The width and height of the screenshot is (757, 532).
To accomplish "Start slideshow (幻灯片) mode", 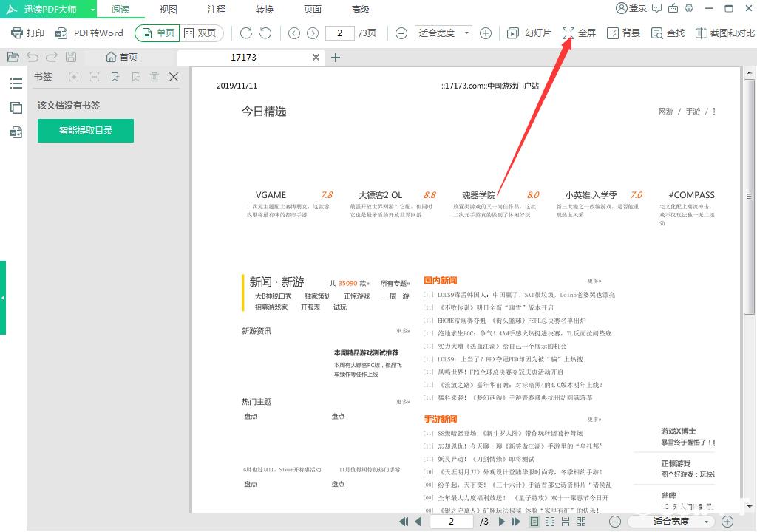I will coord(529,33).
